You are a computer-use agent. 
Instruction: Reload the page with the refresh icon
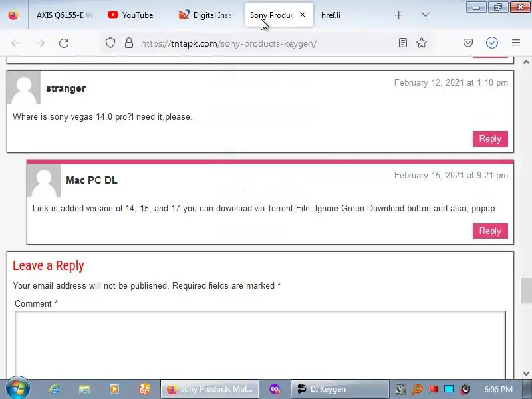point(64,43)
